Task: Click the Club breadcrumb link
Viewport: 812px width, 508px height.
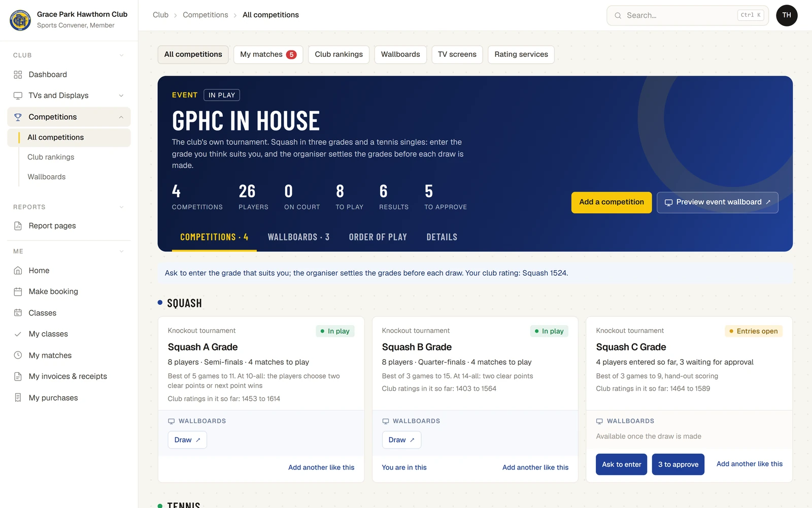Action: pyautogui.click(x=160, y=15)
